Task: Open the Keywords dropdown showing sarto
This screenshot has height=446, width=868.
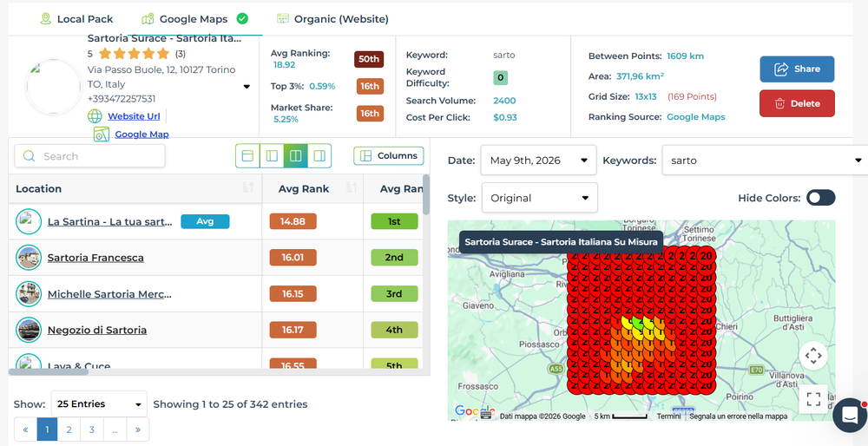Action: point(765,161)
